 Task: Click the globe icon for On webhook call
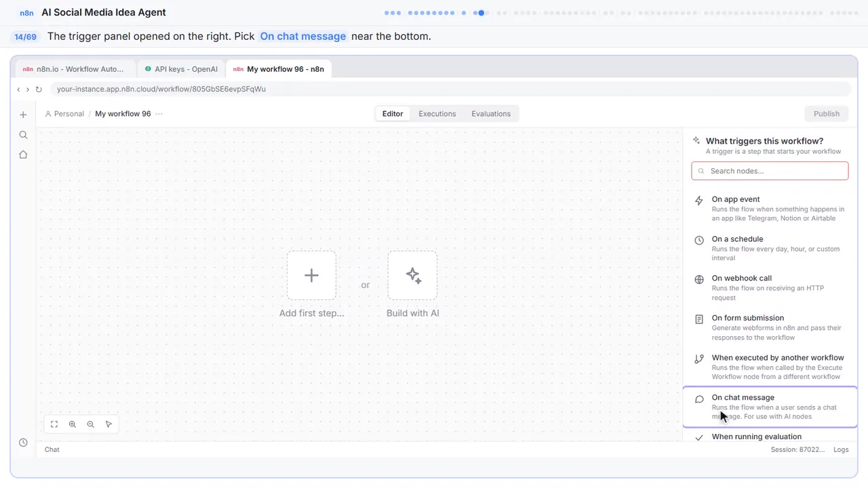pos(699,279)
